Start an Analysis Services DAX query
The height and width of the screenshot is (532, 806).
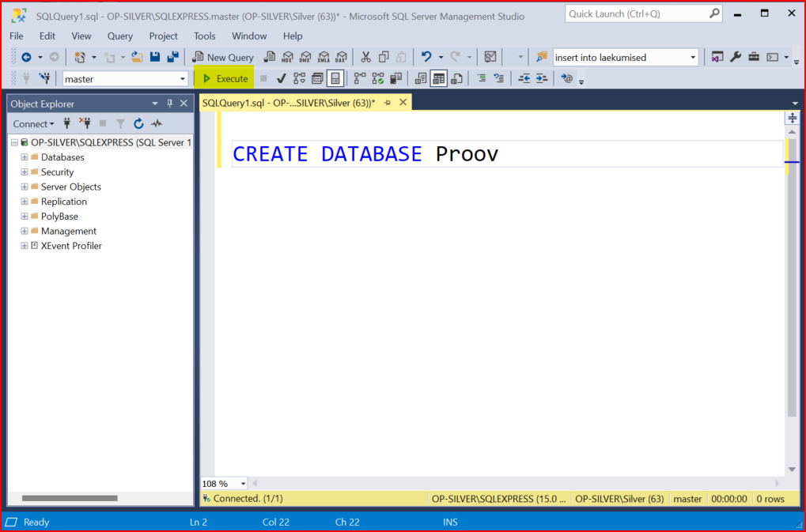[x=342, y=57]
